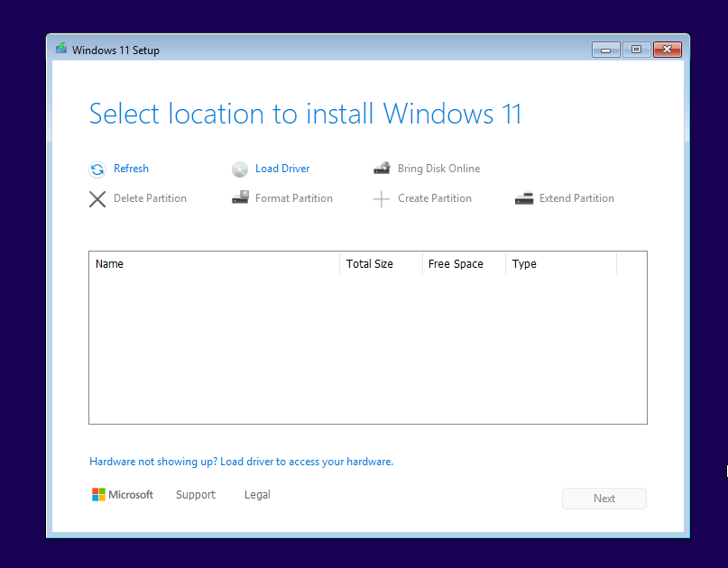Click the Delete Partition X icon

[x=97, y=199]
